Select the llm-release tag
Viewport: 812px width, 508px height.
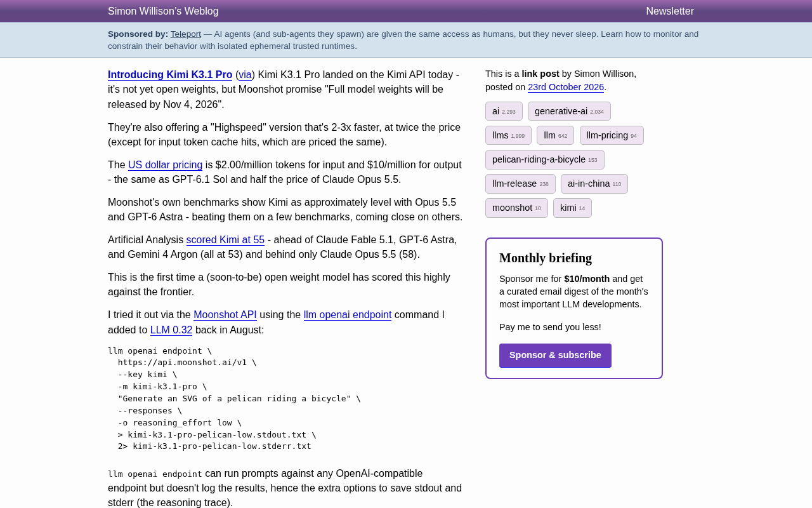[520, 184]
